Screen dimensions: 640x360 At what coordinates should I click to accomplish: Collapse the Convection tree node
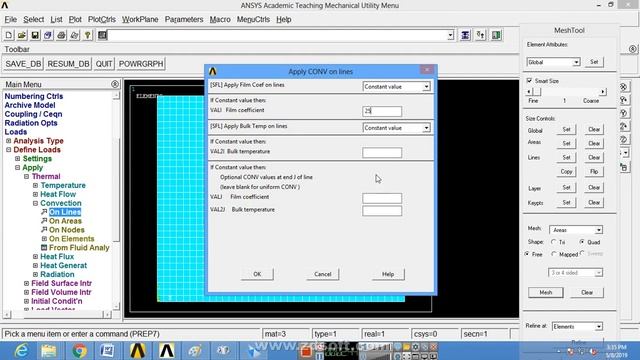[x=36, y=203]
